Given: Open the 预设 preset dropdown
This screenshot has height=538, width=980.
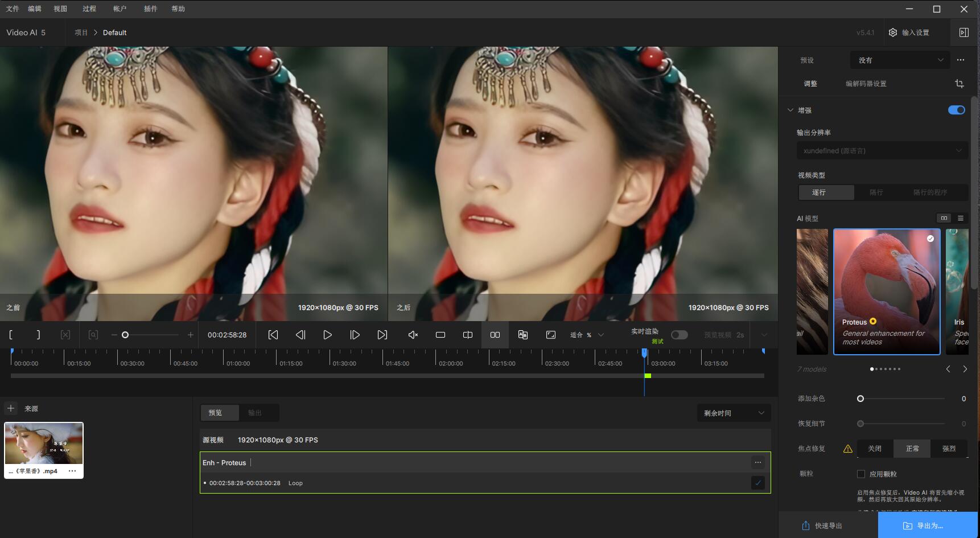Looking at the screenshot, I should tap(900, 60).
